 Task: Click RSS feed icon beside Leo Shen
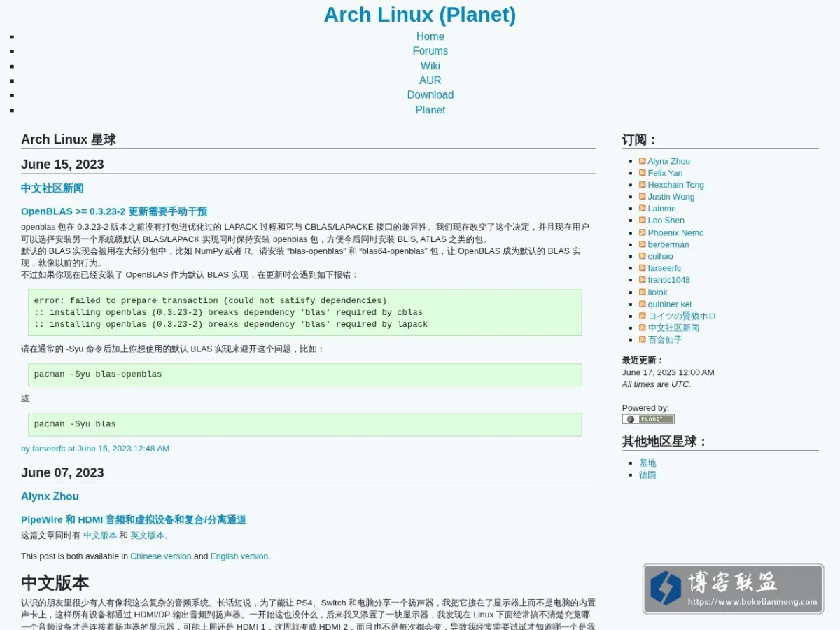pyautogui.click(x=643, y=220)
